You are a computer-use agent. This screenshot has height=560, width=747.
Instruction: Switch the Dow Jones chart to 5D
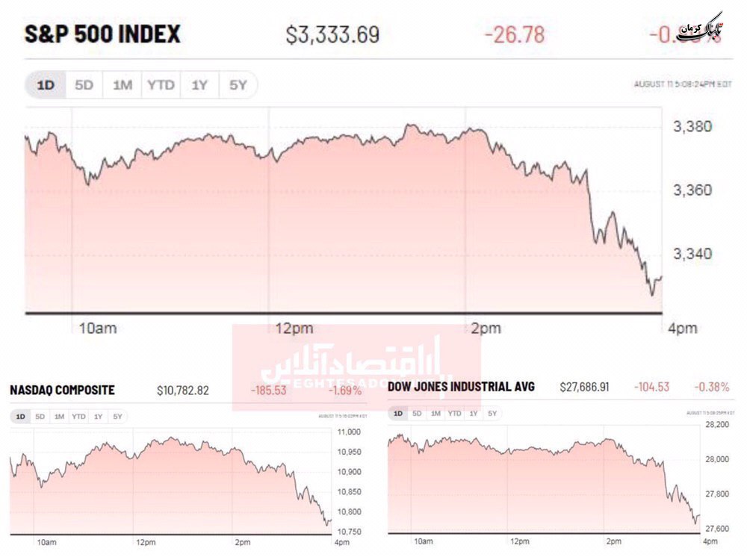click(x=417, y=414)
